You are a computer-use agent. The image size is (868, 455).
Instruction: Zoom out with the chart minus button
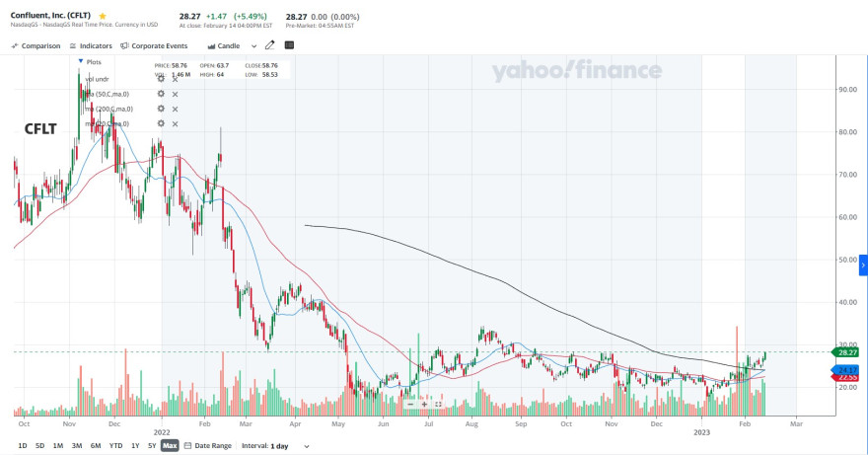point(410,404)
